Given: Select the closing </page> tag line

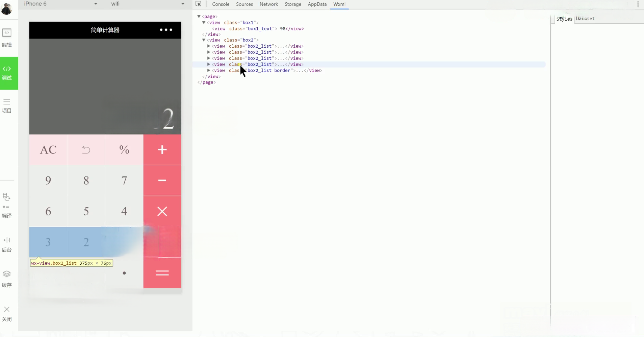Looking at the screenshot, I should pyautogui.click(x=206, y=82).
